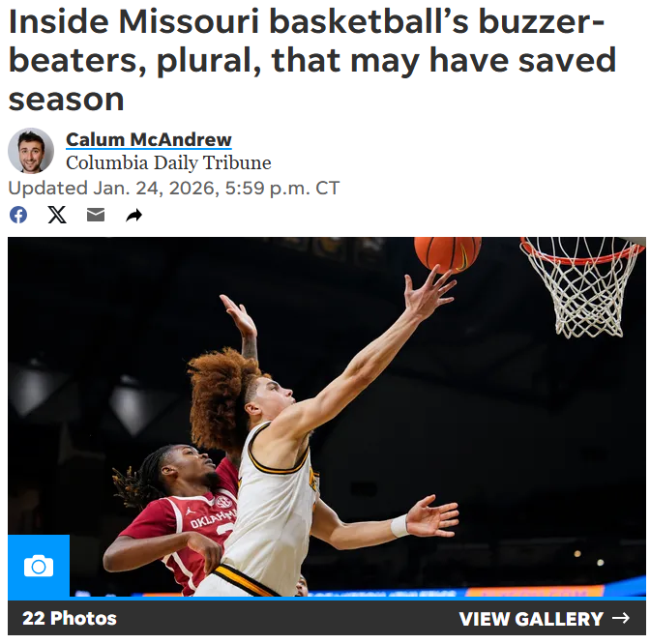
Task: Click the arrow next to View Gallery
Action: tap(621, 618)
